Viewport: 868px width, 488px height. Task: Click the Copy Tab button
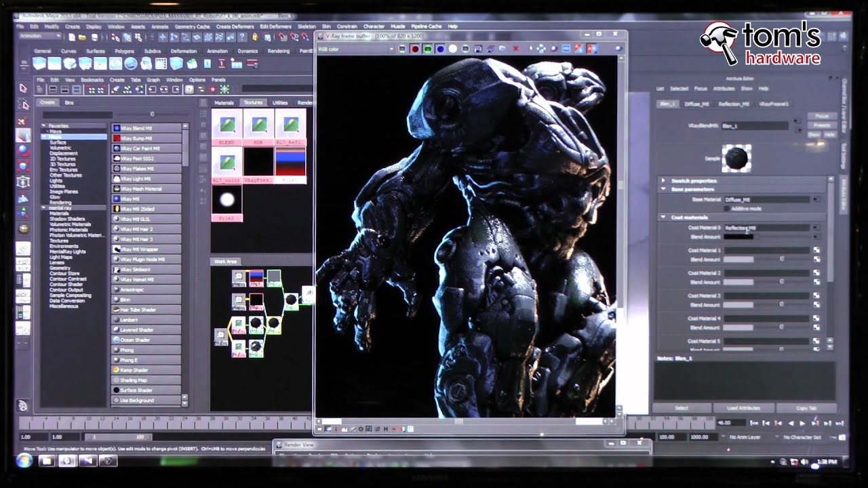click(x=806, y=408)
